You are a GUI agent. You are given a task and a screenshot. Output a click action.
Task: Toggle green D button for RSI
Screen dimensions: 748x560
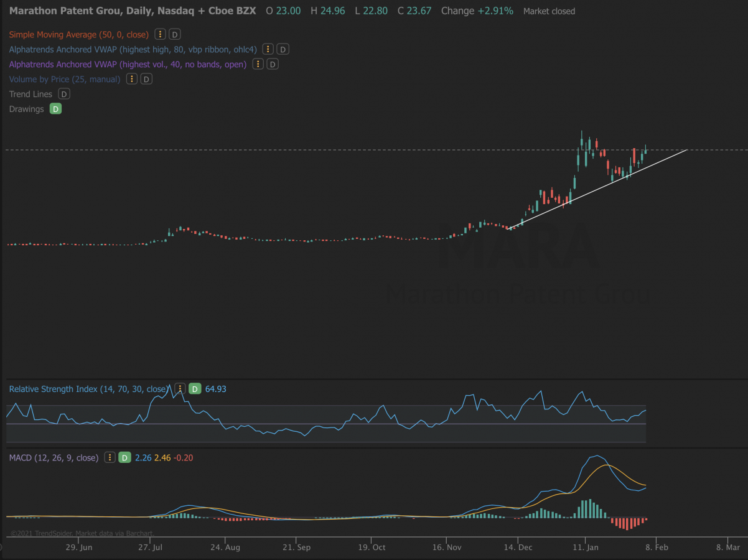195,389
